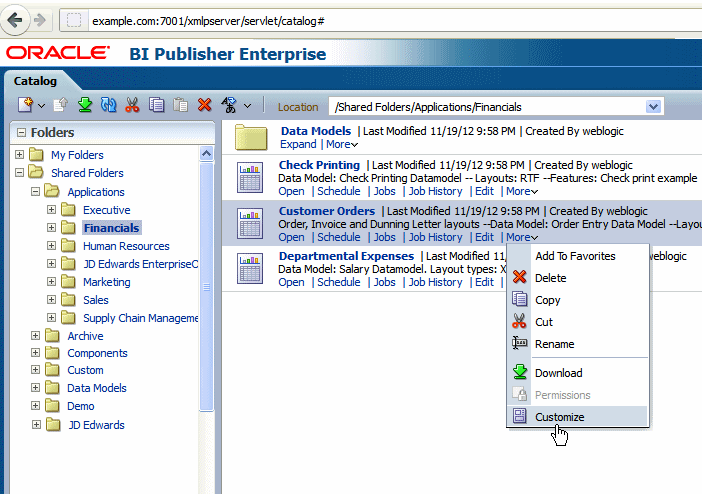Go back with browser back arrow
Image resolution: width=702 pixels, height=494 pixels.
pyautogui.click(x=15, y=20)
